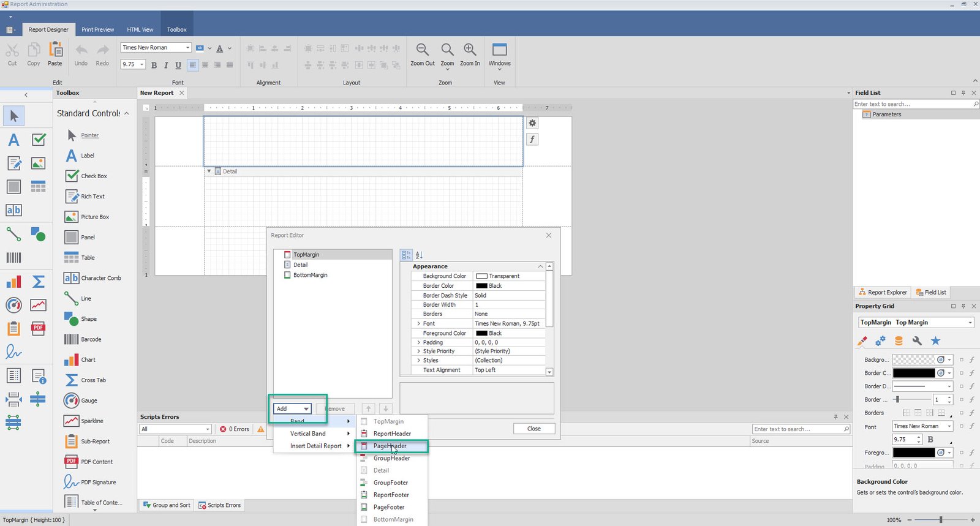Click the Zoom In magnifier icon
Image resolution: width=980 pixels, height=526 pixels.
tap(470, 50)
